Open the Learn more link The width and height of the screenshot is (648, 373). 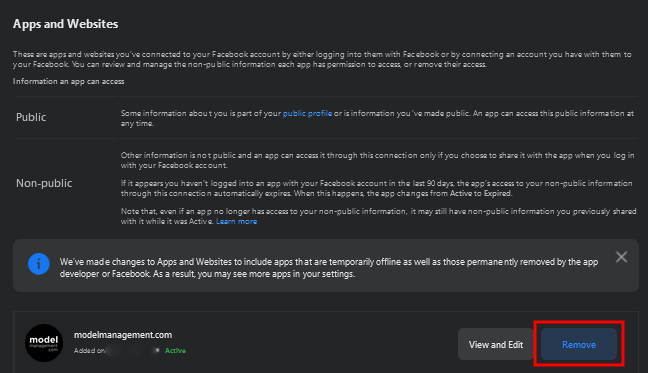point(236,221)
